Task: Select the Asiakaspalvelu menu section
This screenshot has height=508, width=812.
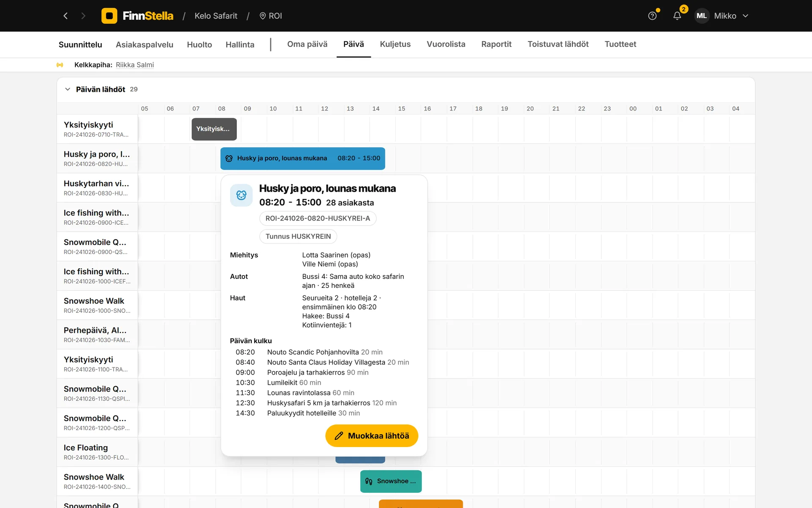Action: pyautogui.click(x=144, y=45)
